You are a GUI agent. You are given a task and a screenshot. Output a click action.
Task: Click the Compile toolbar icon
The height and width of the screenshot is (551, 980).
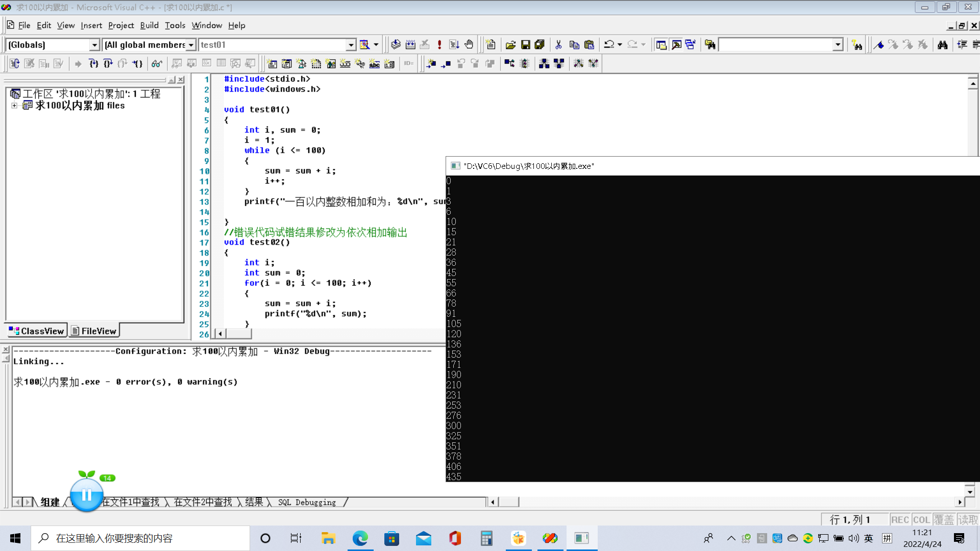pos(396,45)
